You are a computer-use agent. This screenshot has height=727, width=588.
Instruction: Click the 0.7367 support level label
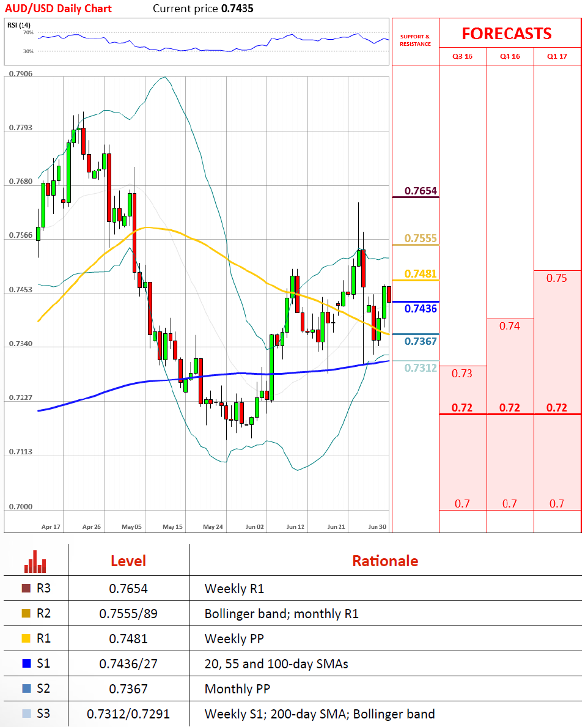click(x=421, y=341)
